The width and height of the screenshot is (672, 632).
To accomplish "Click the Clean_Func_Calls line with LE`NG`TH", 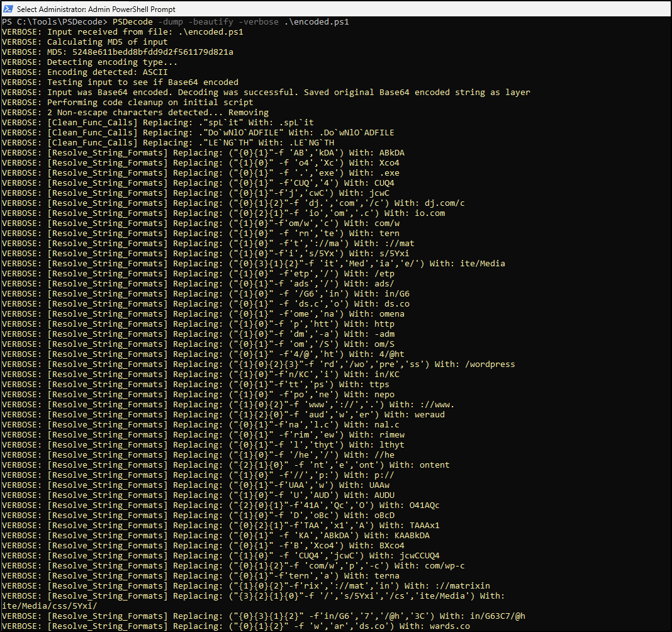I will [x=168, y=143].
